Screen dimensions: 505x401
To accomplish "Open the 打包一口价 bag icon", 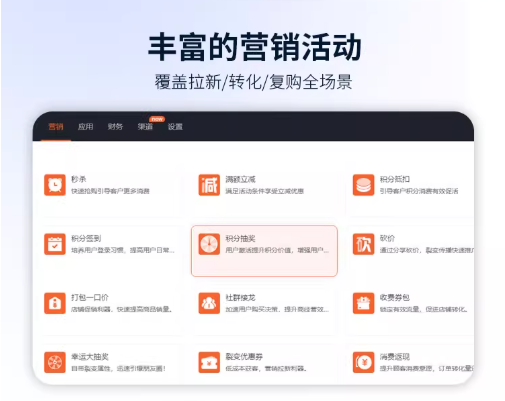I will (55, 303).
